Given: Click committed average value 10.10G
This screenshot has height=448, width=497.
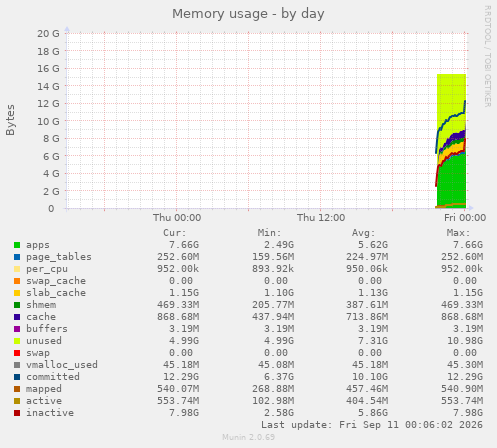Looking at the screenshot, I should coord(370,377).
